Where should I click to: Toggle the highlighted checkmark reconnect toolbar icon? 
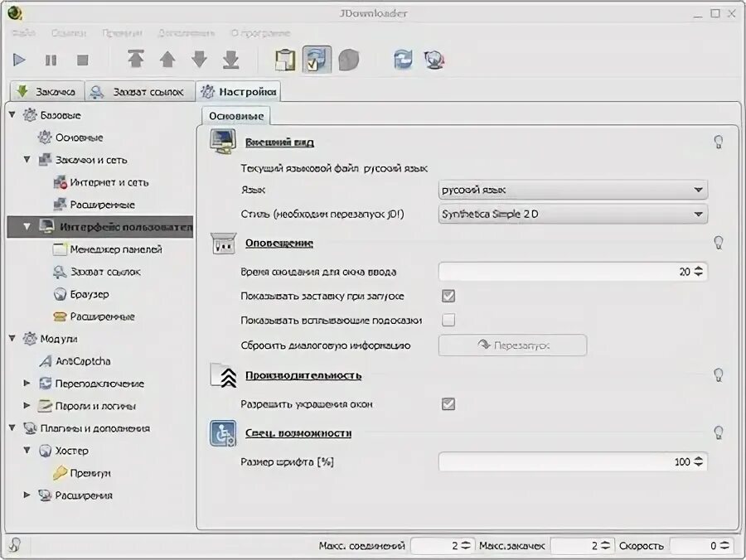click(x=317, y=60)
